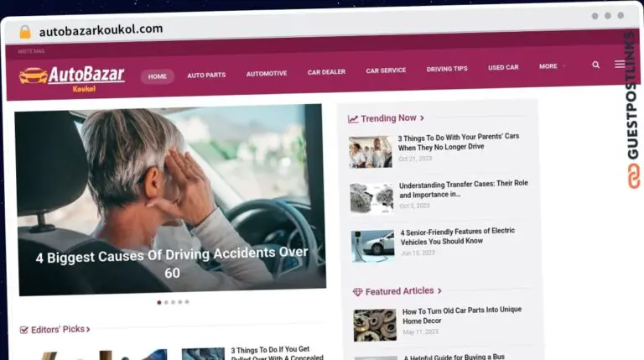The image size is (644, 360).
Task: Click the padlock icon in the address bar
Action: [x=25, y=32]
